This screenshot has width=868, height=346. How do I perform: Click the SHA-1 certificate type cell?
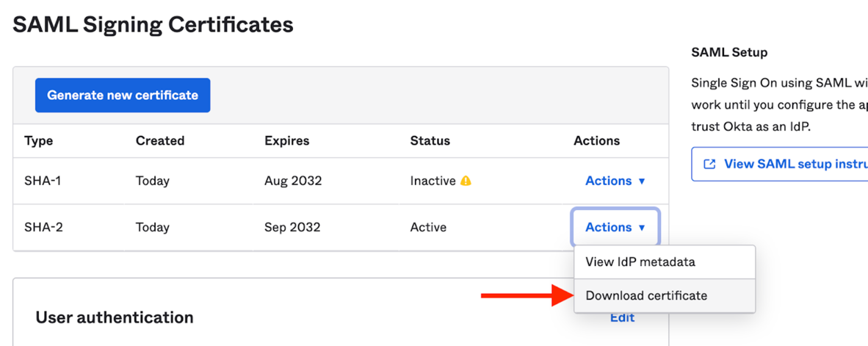43,181
